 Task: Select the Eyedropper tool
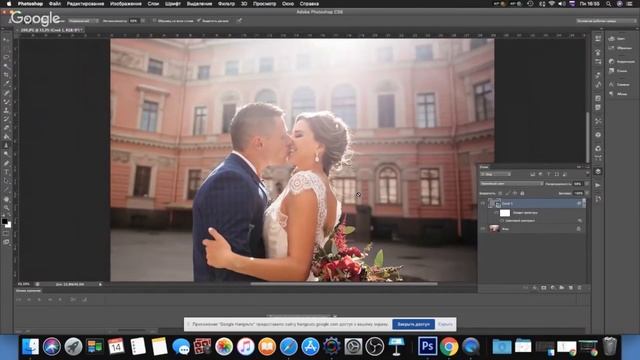pyautogui.click(x=6, y=84)
